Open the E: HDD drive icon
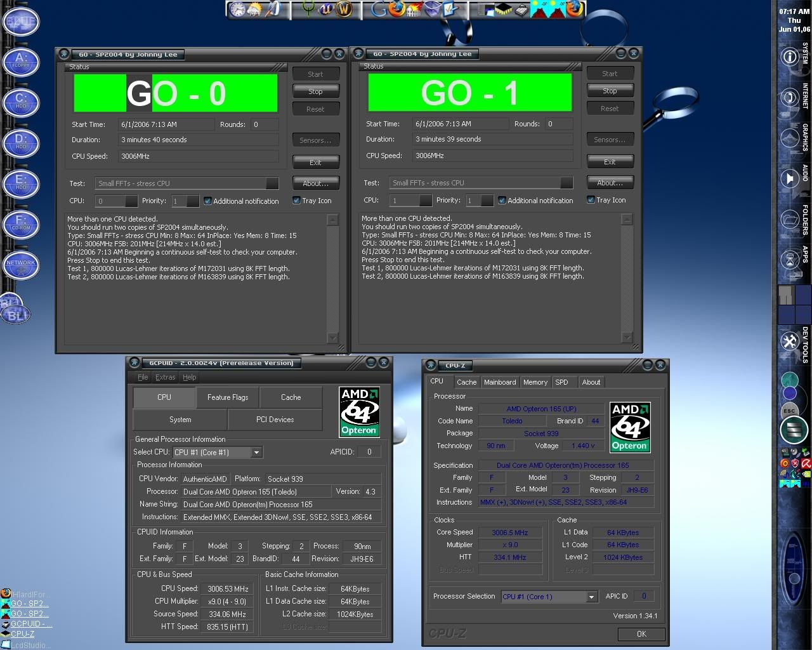The height and width of the screenshot is (650, 812). click(21, 183)
